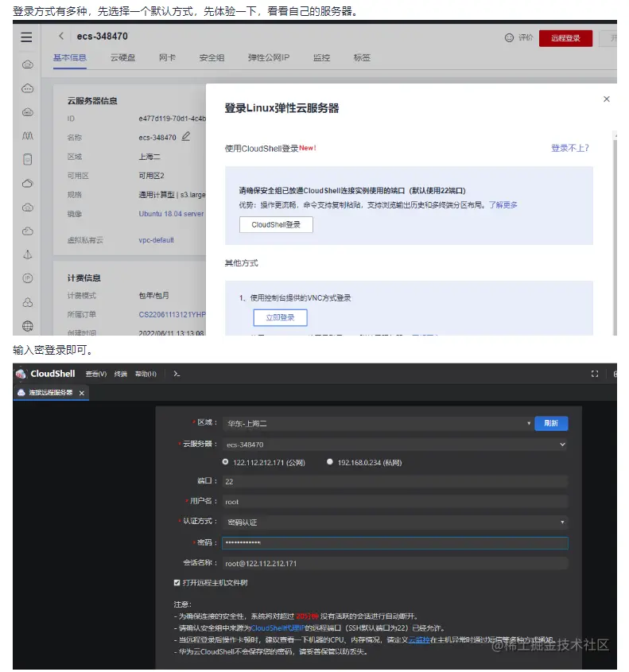The width and height of the screenshot is (629, 672).
Task: Focus the 用户名 field showing root
Action: (395, 502)
